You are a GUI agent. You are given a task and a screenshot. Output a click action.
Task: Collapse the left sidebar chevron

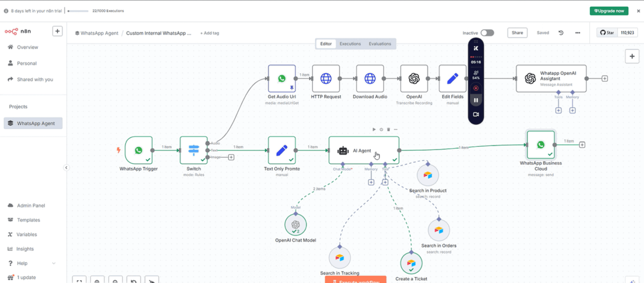pos(66,168)
